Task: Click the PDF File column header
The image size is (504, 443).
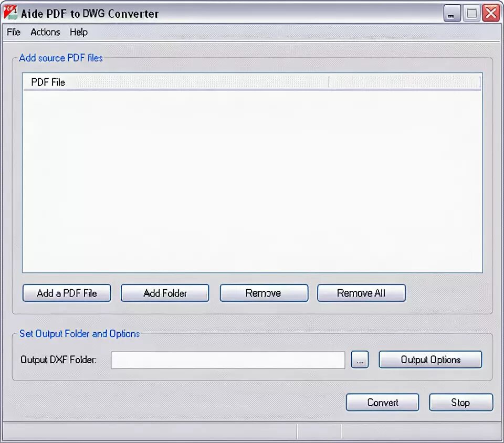Action: click(176, 82)
